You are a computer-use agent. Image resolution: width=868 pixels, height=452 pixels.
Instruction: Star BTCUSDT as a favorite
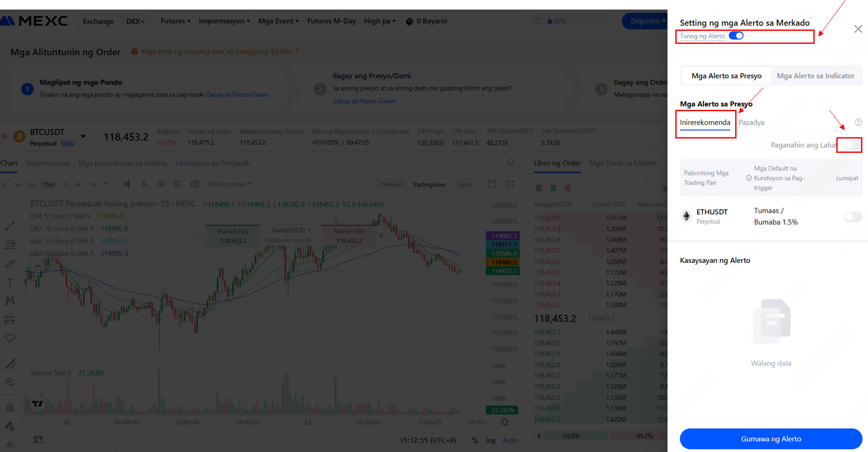(5, 137)
